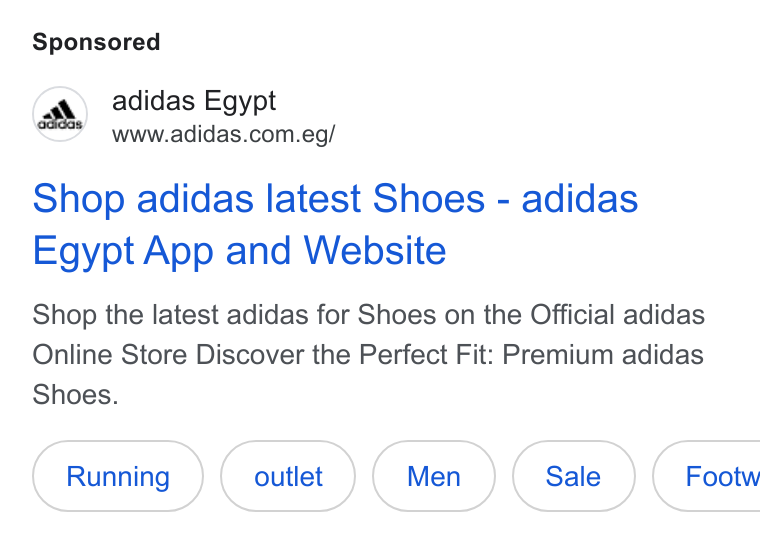Click 'Website' in the blue headline
This screenshot has width=760, height=544.
click(375, 250)
